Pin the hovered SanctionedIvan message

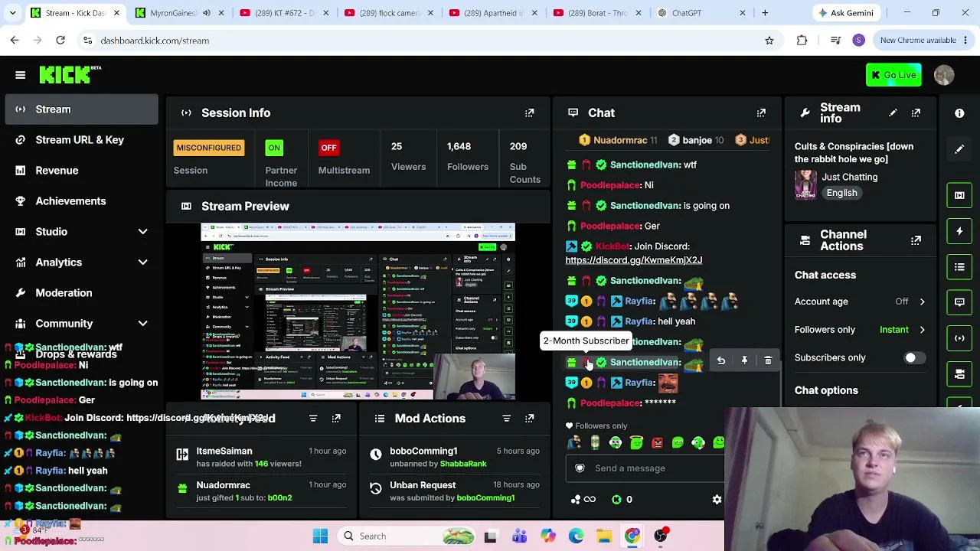(744, 360)
